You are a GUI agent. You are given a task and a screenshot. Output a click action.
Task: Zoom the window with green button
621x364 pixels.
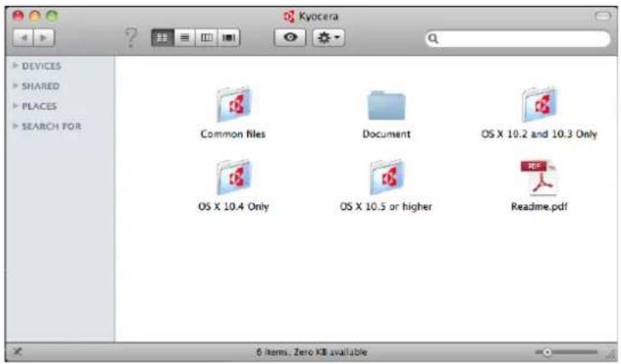[52, 16]
